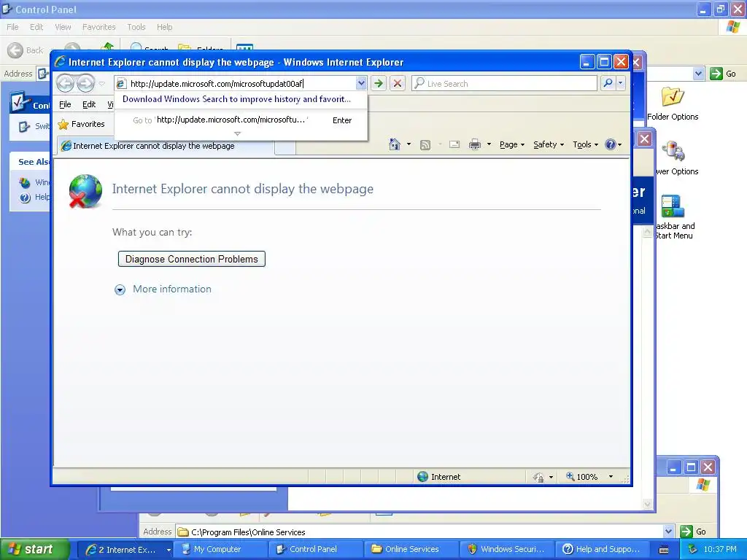
Task: Switch to Online Services taskbar button
Action: tap(411, 550)
